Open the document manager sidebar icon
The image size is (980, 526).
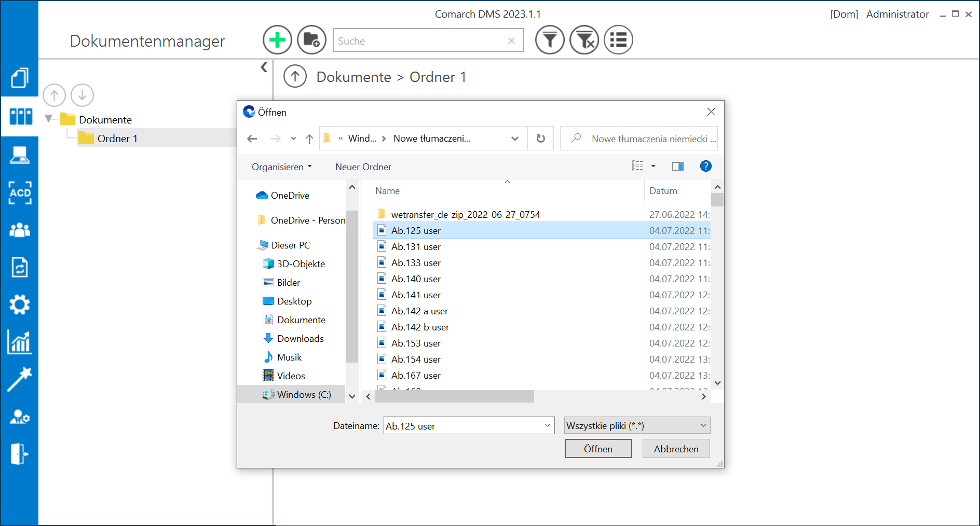tap(20, 116)
